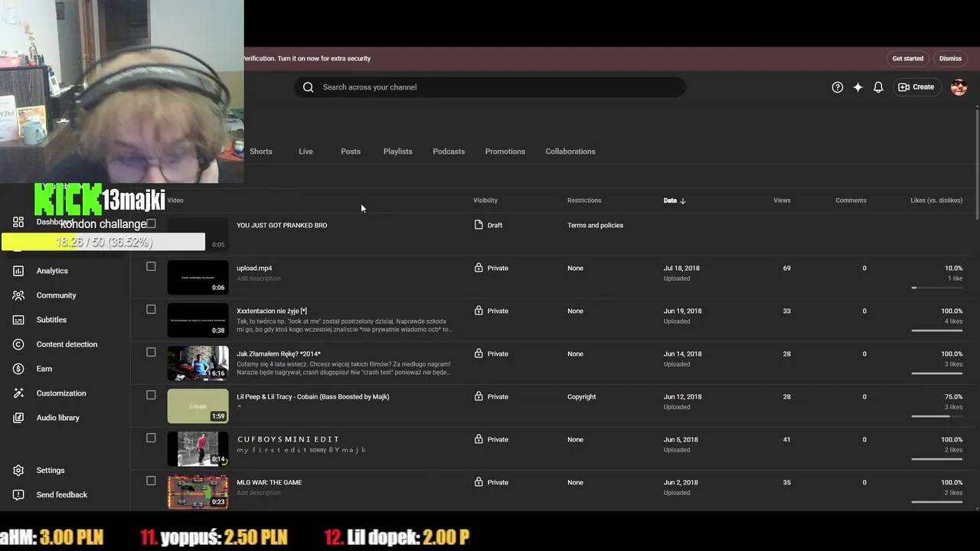Click the Create button

click(x=916, y=87)
